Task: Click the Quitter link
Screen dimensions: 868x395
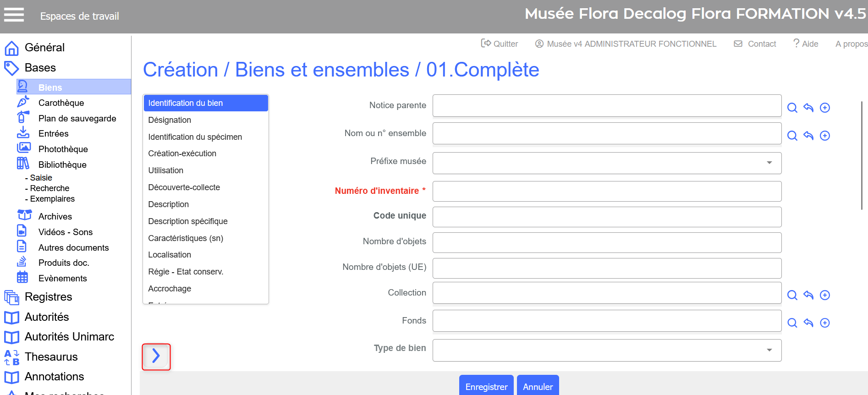Action: pyautogui.click(x=500, y=44)
